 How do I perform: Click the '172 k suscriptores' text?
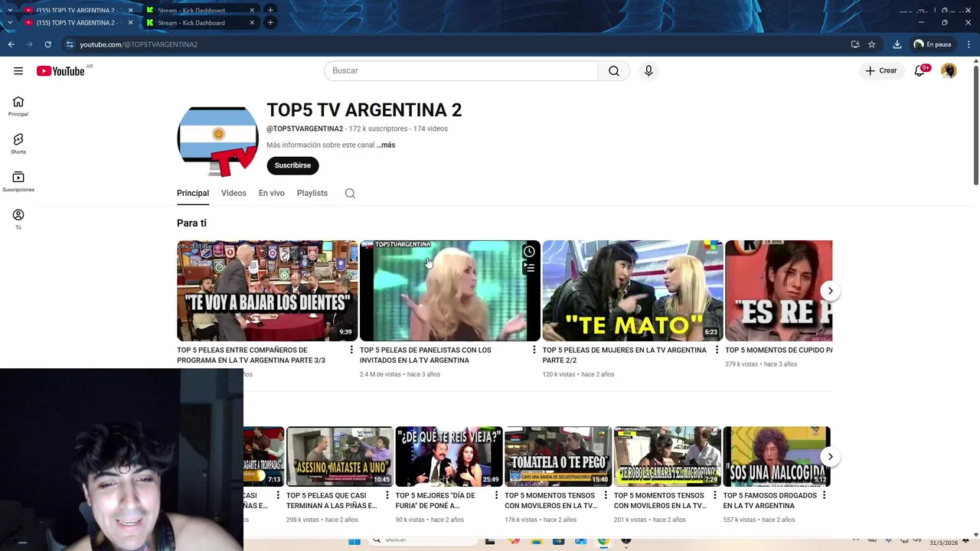coord(378,129)
